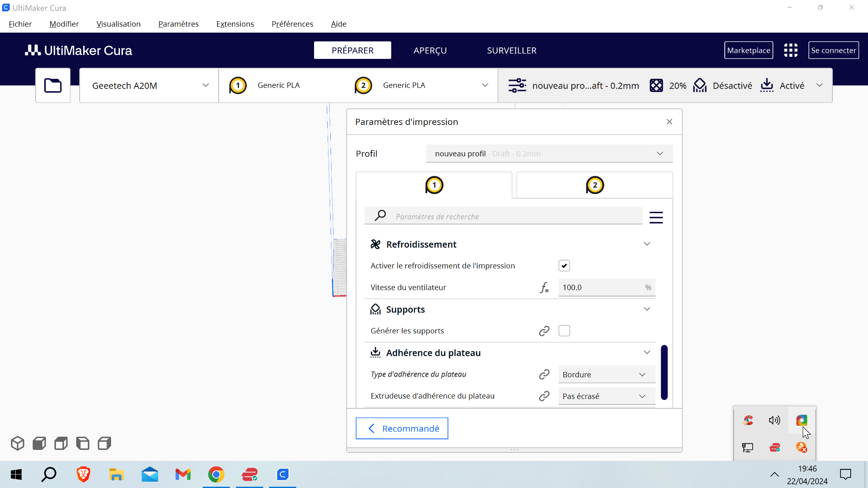Click the fan speed formula fx icon
This screenshot has height=488, width=868.
click(x=544, y=288)
